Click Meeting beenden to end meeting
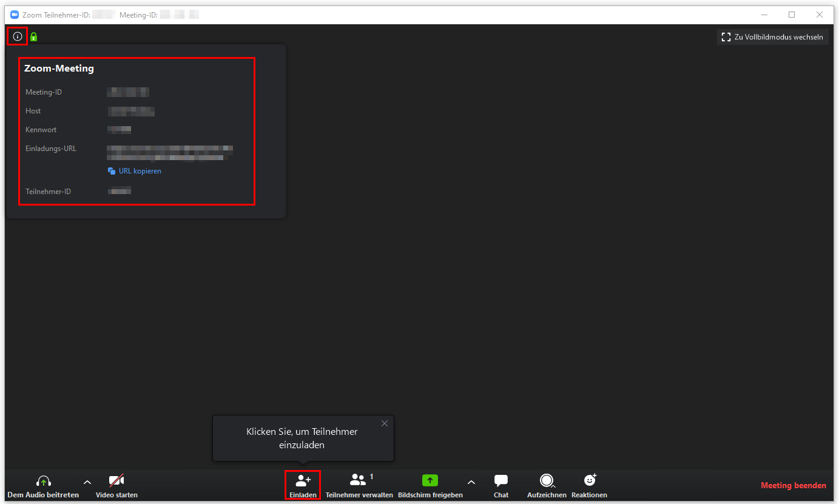This screenshot has height=504, width=839. tap(793, 485)
